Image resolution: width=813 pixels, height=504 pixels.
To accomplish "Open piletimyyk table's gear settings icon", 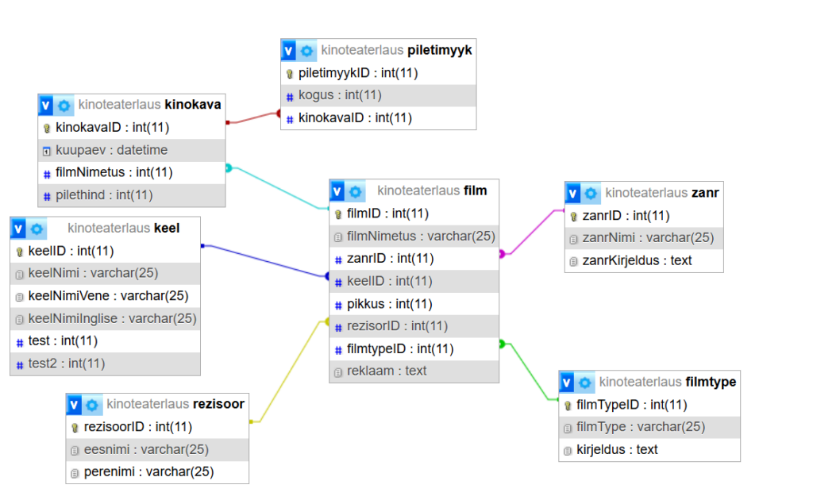I will (307, 51).
